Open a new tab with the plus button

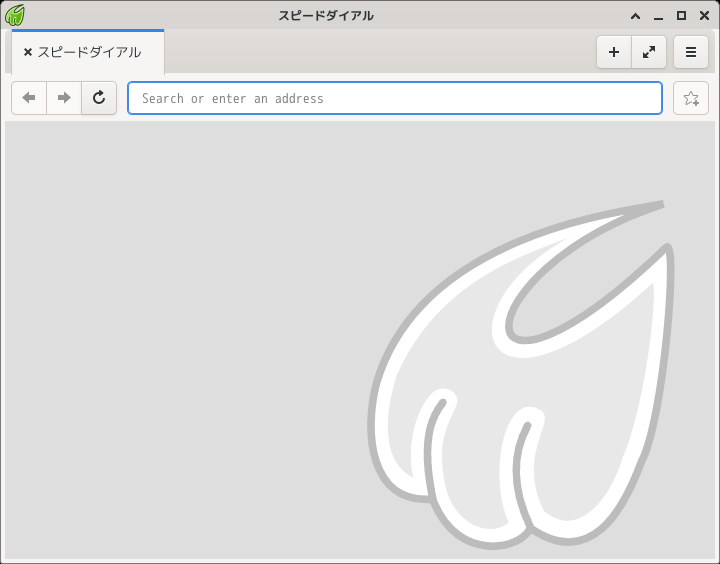tap(614, 52)
